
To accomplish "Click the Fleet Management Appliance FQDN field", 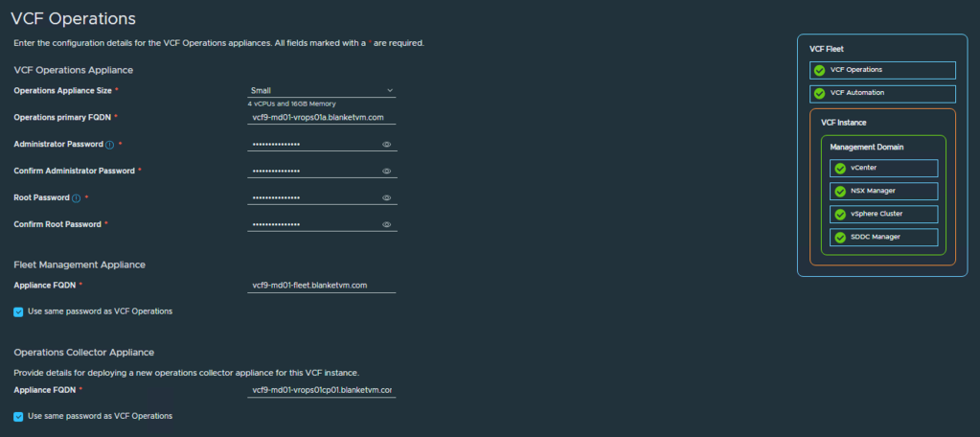I will pyautogui.click(x=321, y=285).
